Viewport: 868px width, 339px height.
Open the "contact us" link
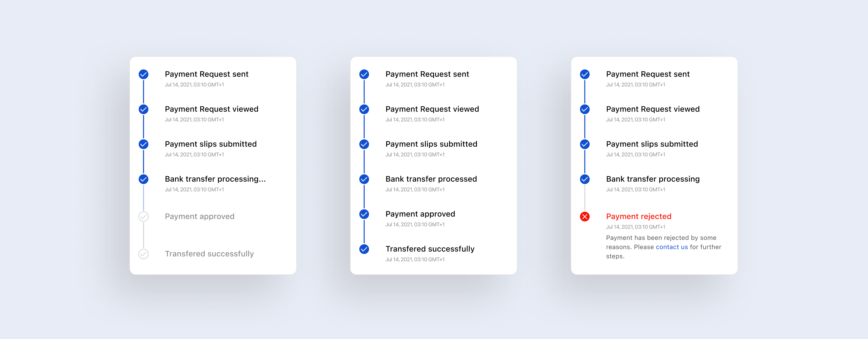tap(672, 247)
